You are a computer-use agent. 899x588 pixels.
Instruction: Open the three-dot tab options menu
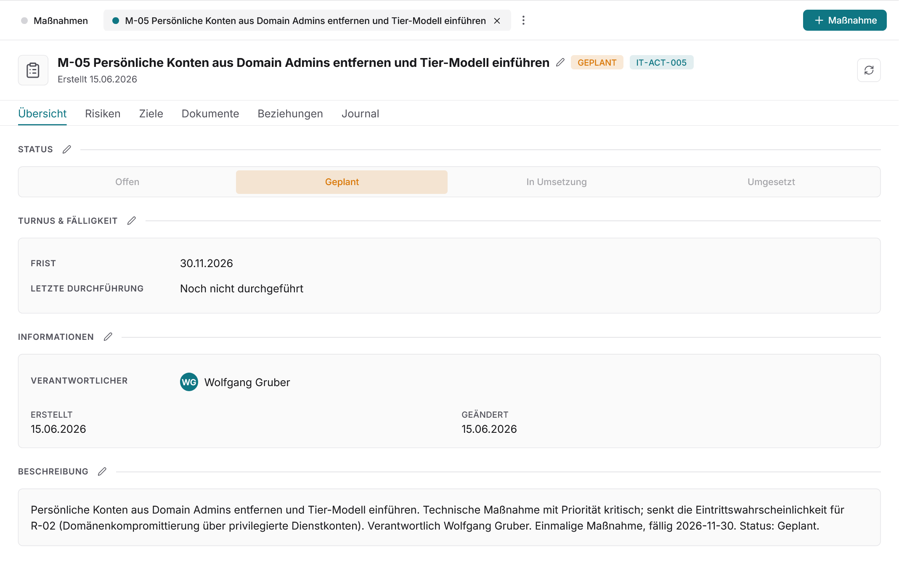click(x=523, y=20)
